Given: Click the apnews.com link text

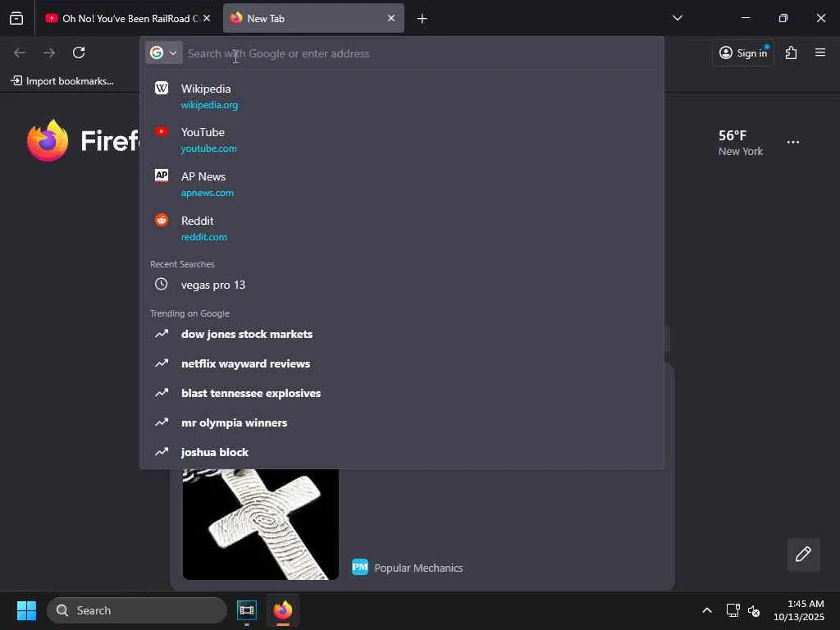Looking at the screenshot, I should 208,193.
